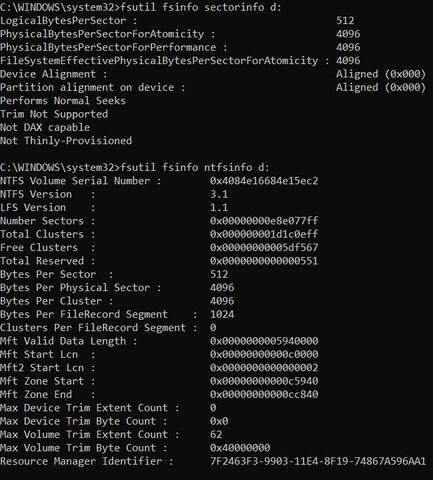The height and width of the screenshot is (480, 433).
Task: Click the LFS Version value 1.1
Action: click(219, 208)
